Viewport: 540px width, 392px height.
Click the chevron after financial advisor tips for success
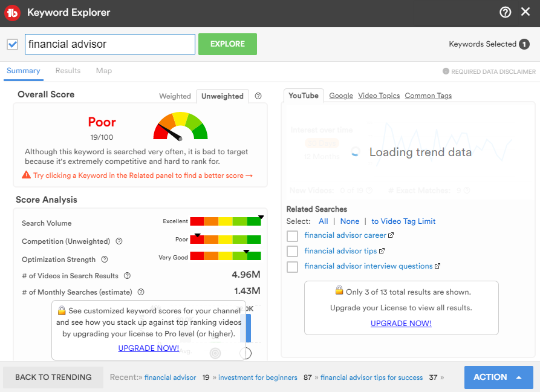(x=443, y=377)
